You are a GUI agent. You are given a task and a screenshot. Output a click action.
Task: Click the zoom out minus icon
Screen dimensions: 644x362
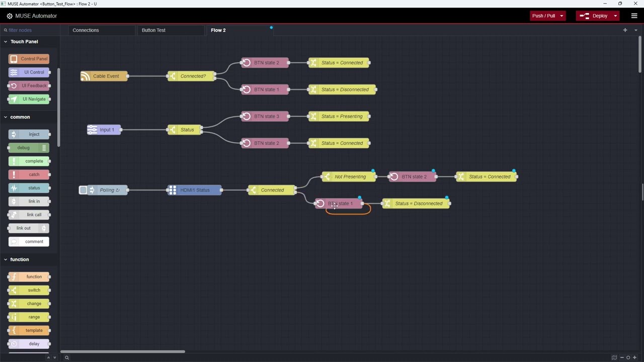click(x=622, y=357)
